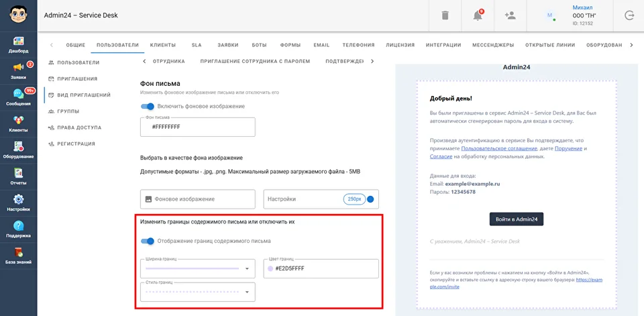Click the Цвет границ input field
The image size is (644, 316).
[321, 268]
